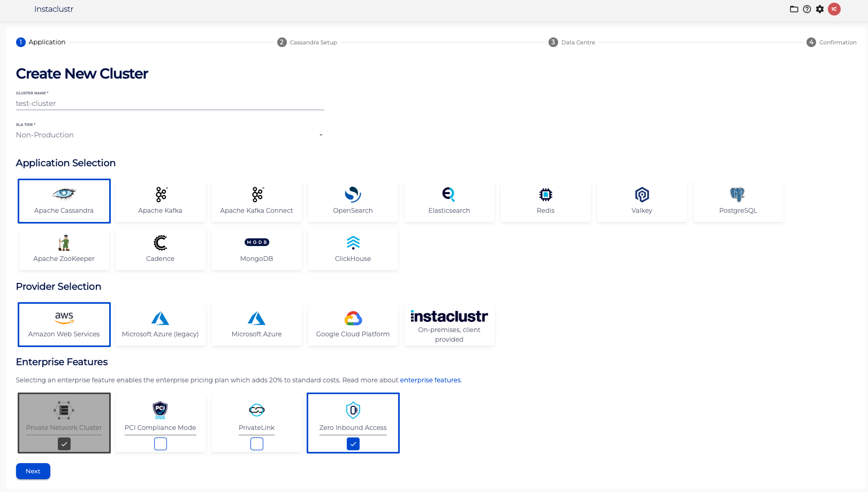868x492 pixels.
Task: Select the Apache ZooKeeper application
Action: coord(64,249)
